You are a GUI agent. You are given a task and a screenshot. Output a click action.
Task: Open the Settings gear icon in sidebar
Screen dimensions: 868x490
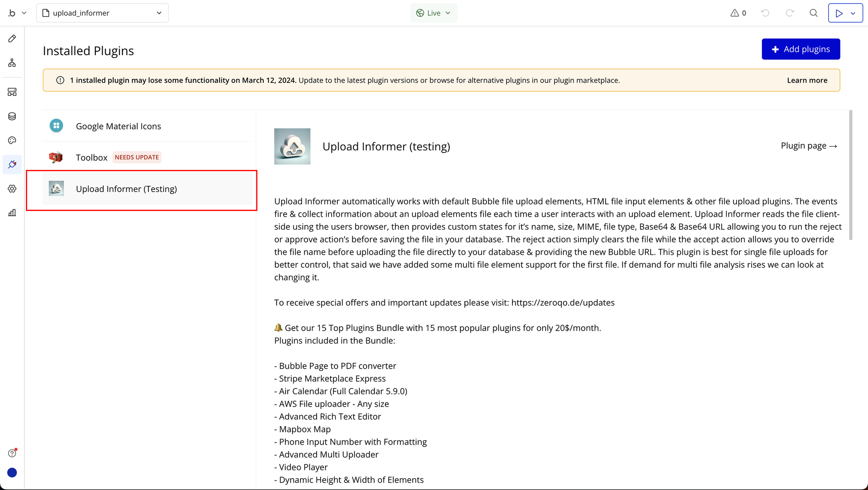point(12,189)
